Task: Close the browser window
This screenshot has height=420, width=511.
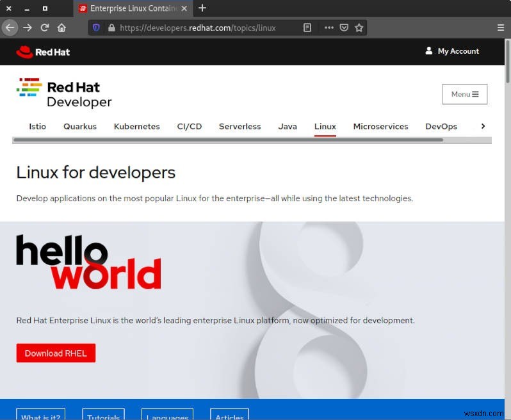Action: coord(9,8)
